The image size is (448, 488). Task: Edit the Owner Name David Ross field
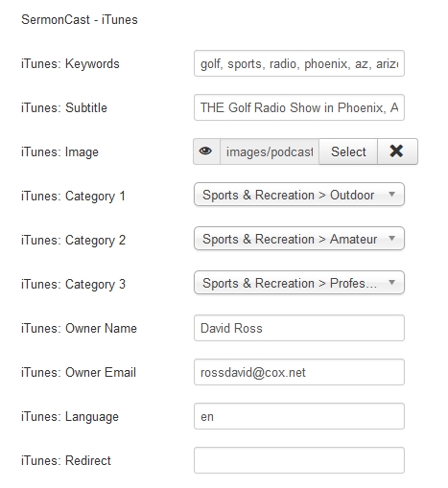coord(299,328)
